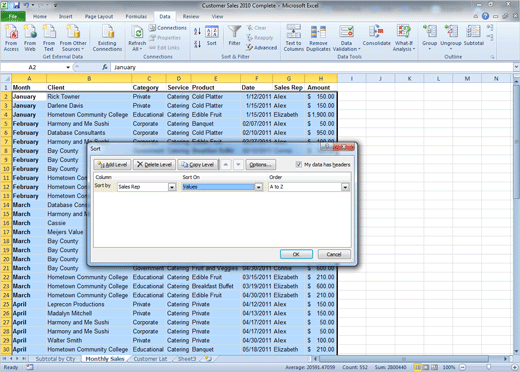Click zoom out minus button
This screenshot has width=520, height=372.
[462, 367]
